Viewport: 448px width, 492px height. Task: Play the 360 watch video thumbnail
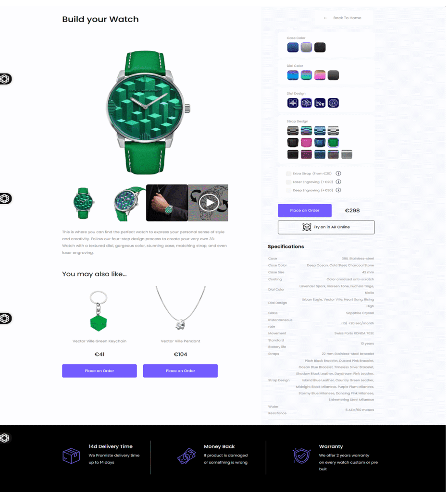point(208,203)
